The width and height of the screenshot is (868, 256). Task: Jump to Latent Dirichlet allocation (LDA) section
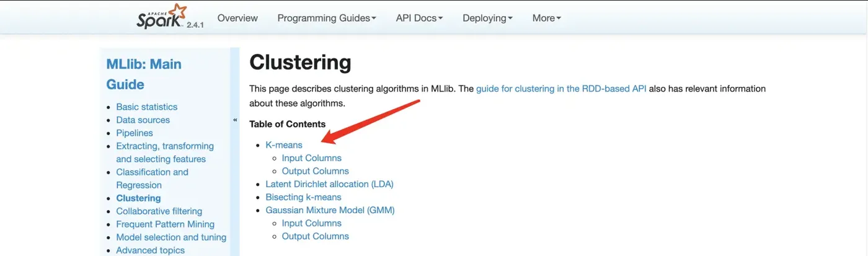(329, 184)
